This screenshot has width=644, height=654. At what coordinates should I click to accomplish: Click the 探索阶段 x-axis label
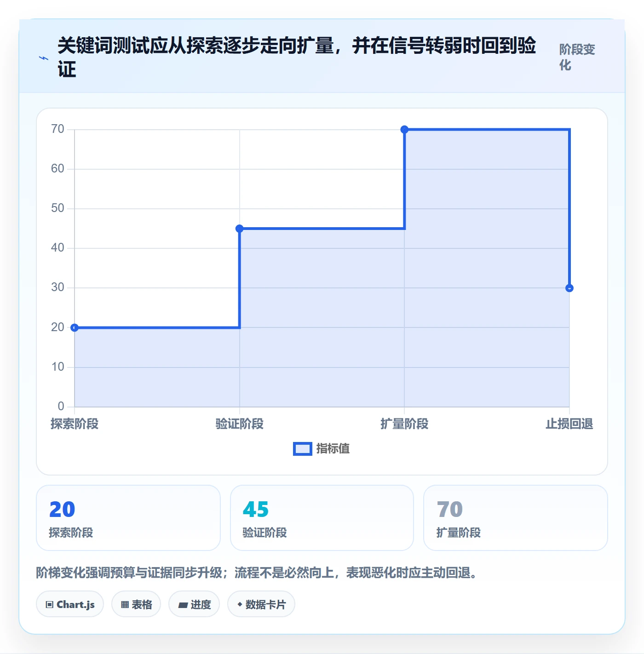point(75,424)
